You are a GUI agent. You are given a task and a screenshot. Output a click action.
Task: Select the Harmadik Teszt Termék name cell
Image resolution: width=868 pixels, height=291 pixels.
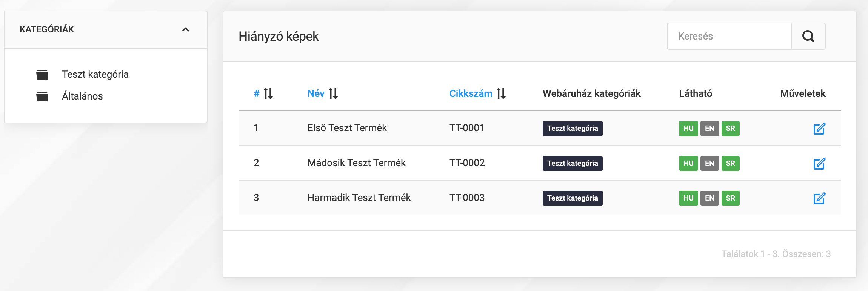359,198
